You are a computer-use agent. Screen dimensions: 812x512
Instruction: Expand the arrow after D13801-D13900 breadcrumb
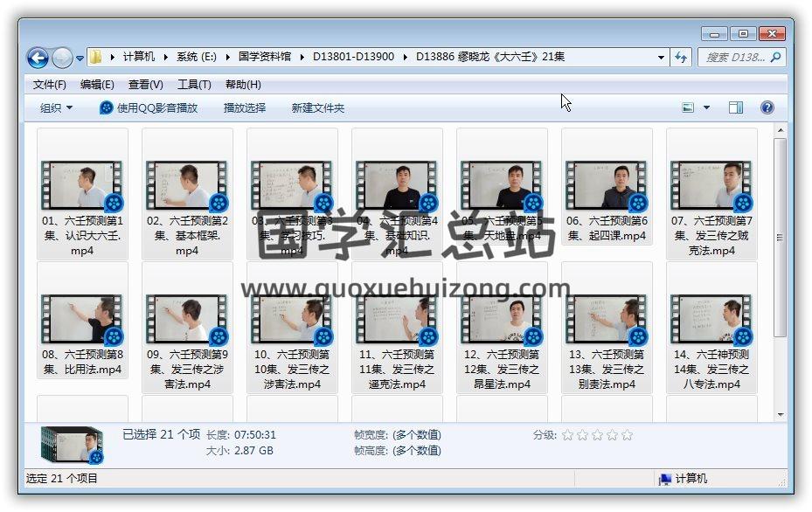[405, 57]
